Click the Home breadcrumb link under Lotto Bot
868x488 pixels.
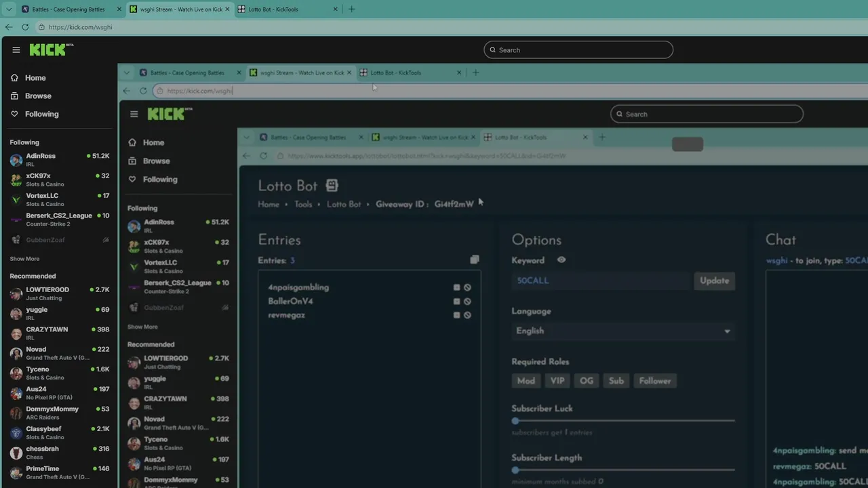click(x=269, y=204)
